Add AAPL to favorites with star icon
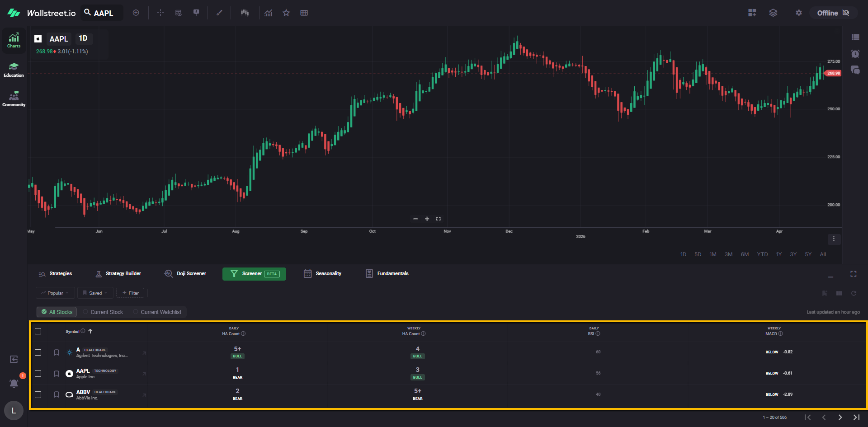868x427 pixels. click(x=286, y=13)
